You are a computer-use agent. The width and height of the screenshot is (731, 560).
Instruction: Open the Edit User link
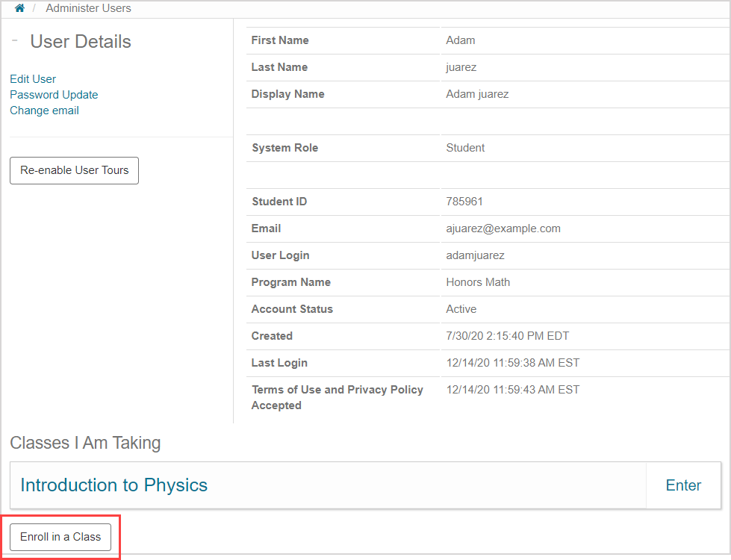tap(33, 79)
